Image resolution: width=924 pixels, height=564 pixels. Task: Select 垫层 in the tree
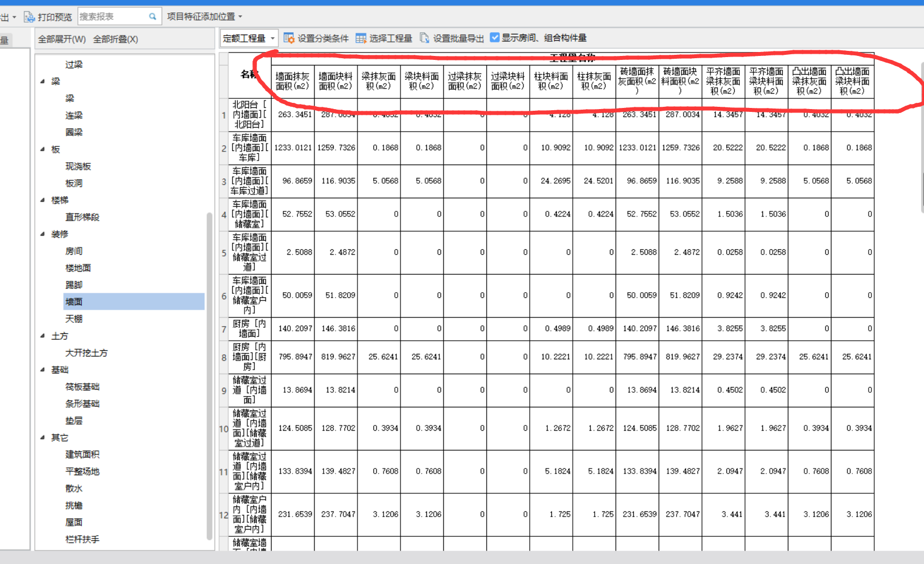click(74, 420)
